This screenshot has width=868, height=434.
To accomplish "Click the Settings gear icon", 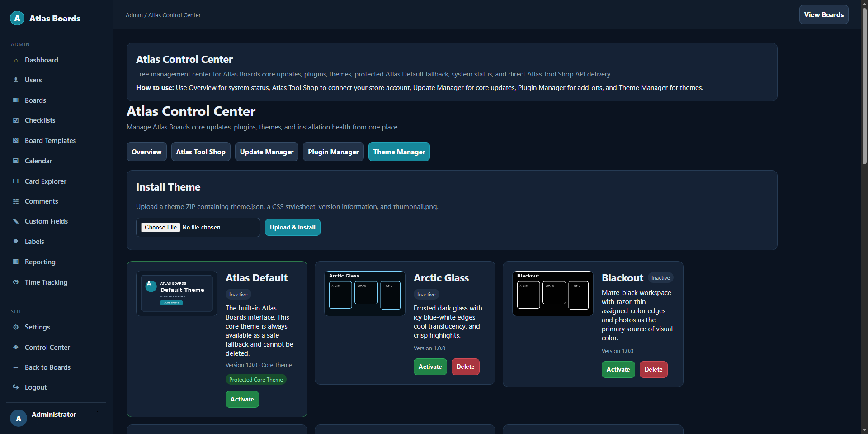I will pyautogui.click(x=16, y=327).
